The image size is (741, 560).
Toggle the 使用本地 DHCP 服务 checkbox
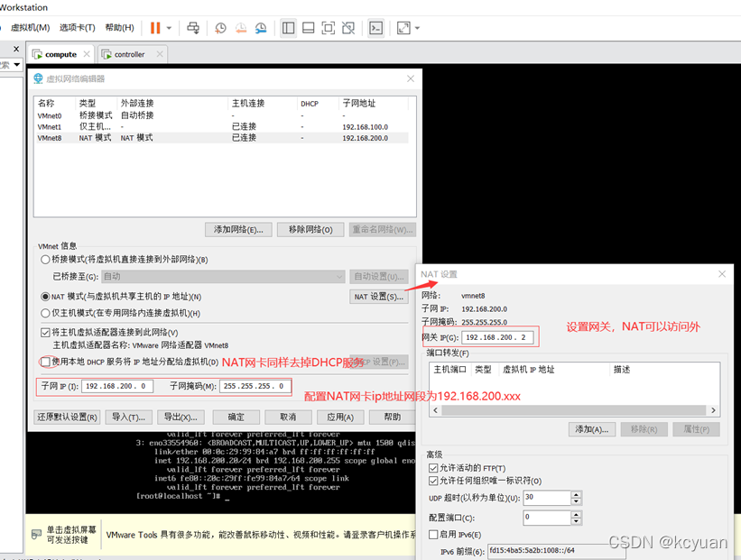click(45, 362)
